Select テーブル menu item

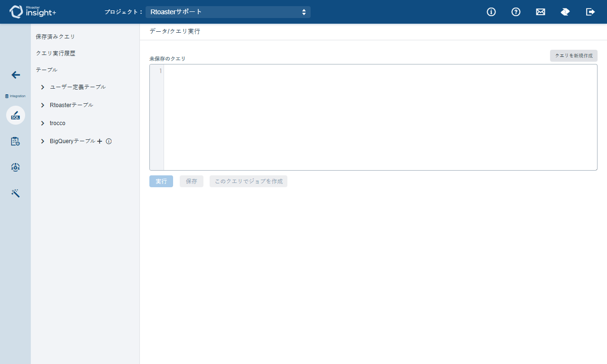pos(46,70)
